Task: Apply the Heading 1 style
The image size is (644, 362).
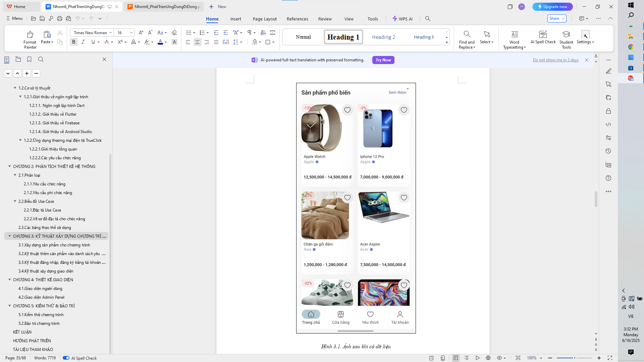Action: tap(343, 37)
